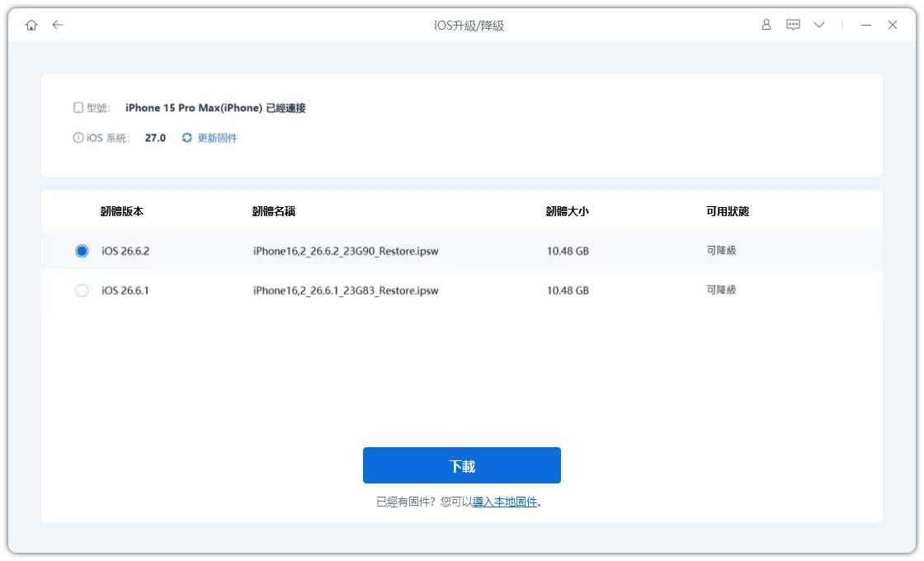The height and width of the screenshot is (561, 924).
Task: Select the iOS 26.6.2 radio button
Action: (x=82, y=251)
